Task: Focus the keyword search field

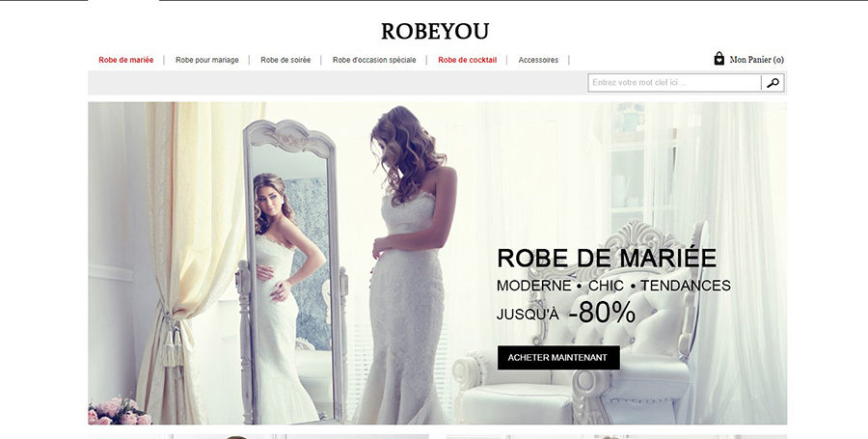Action: [x=674, y=82]
